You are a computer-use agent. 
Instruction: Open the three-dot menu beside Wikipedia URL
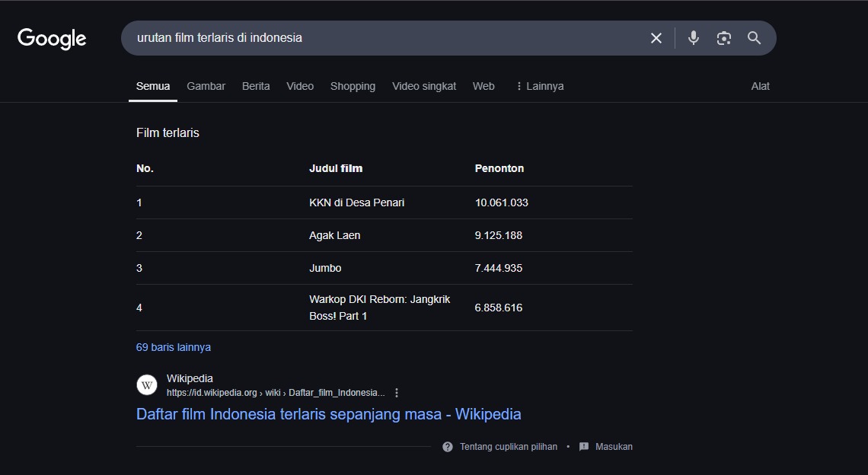(397, 393)
